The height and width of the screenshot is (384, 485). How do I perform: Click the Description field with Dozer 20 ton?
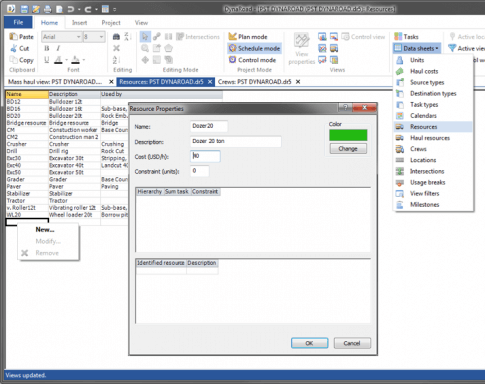[x=236, y=141]
